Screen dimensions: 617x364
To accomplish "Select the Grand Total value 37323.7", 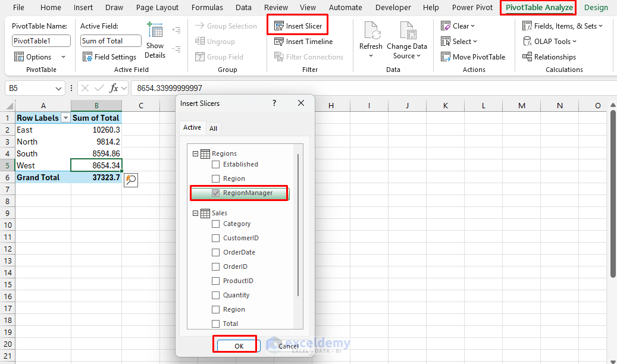I will point(96,177).
